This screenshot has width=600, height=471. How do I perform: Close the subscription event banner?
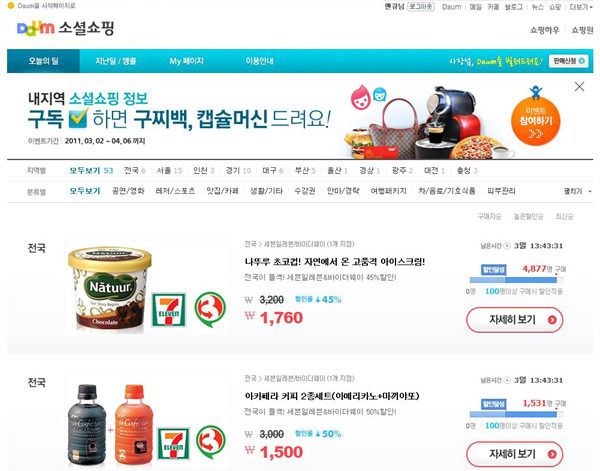[579, 87]
